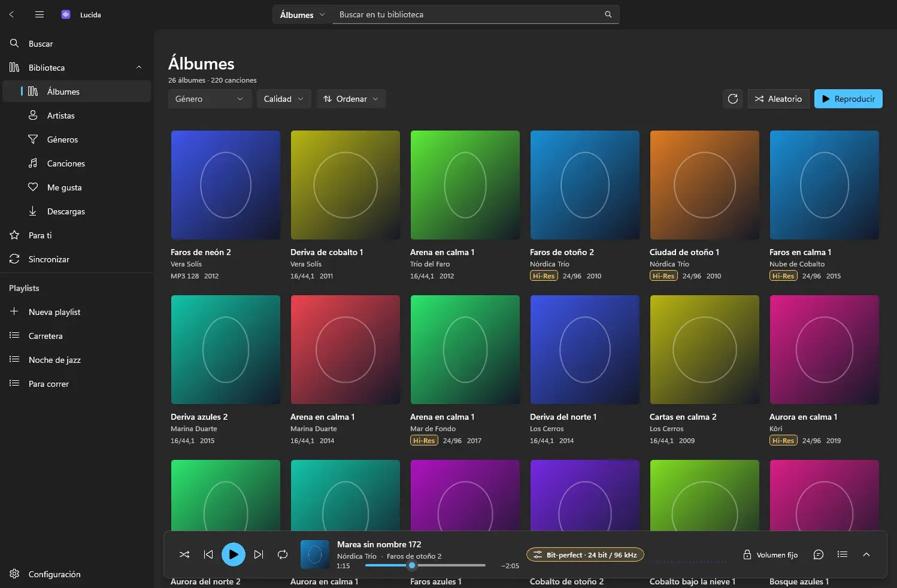Click the Aleatorio button

pos(778,99)
